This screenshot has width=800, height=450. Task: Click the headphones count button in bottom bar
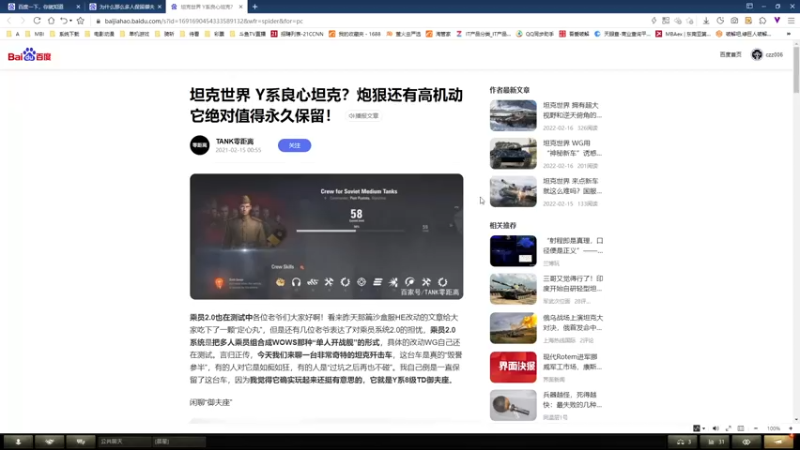tap(684, 441)
